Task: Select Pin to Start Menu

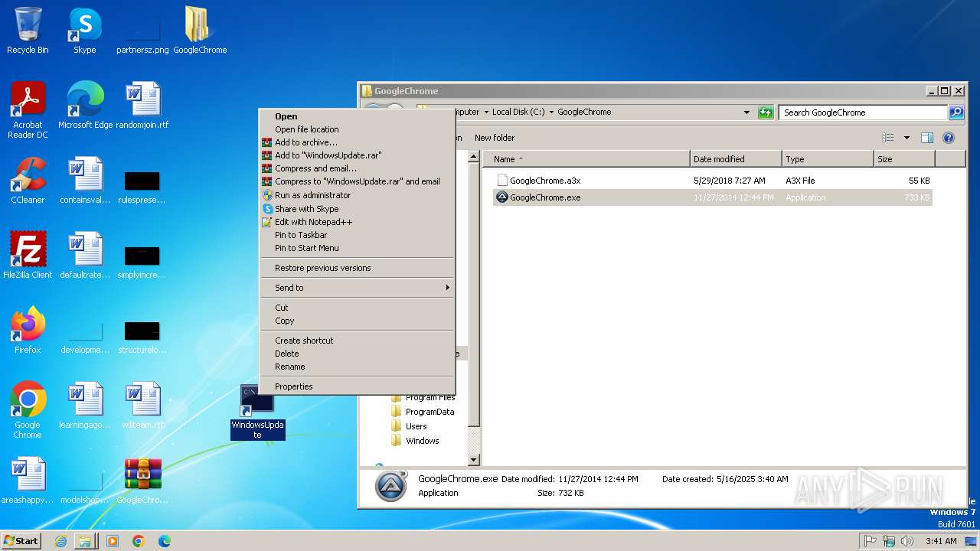Action: pyautogui.click(x=357, y=248)
